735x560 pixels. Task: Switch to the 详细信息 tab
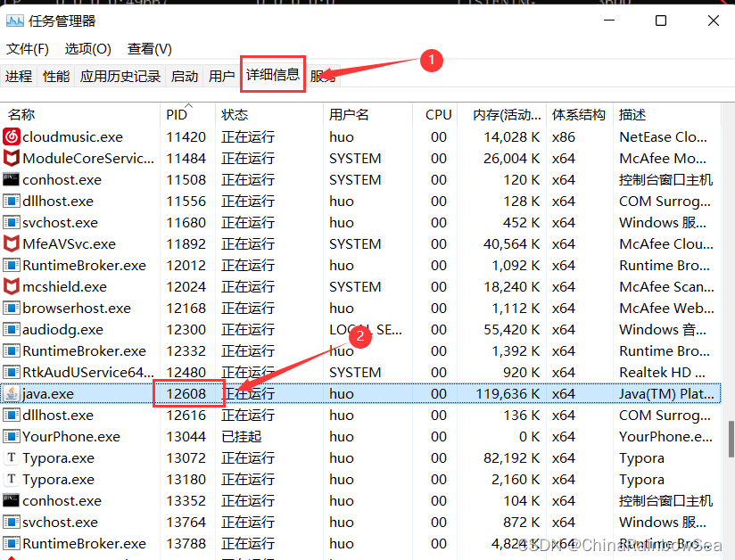point(273,74)
